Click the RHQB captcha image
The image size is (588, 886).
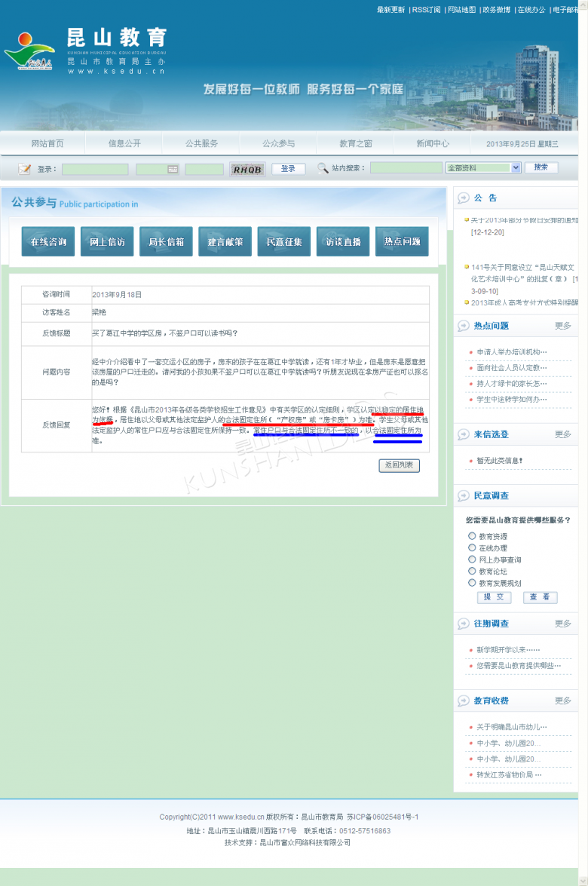[247, 169]
